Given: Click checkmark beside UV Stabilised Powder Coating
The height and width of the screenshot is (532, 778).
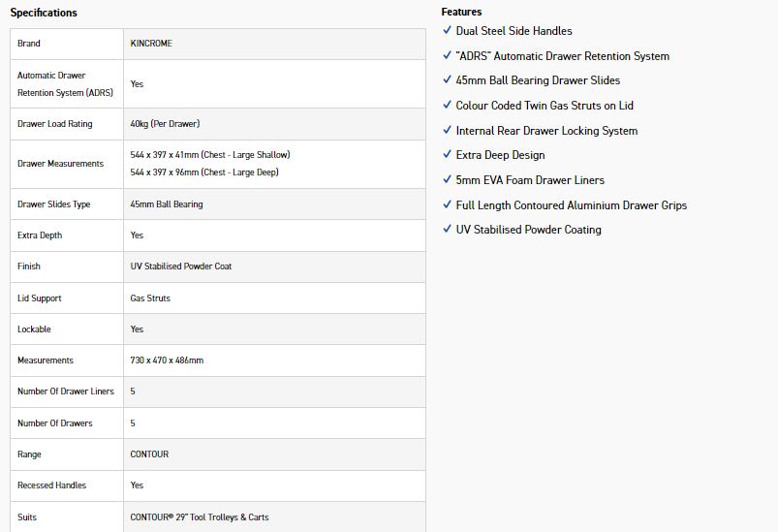Looking at the screenshot, I should (447, 230).
